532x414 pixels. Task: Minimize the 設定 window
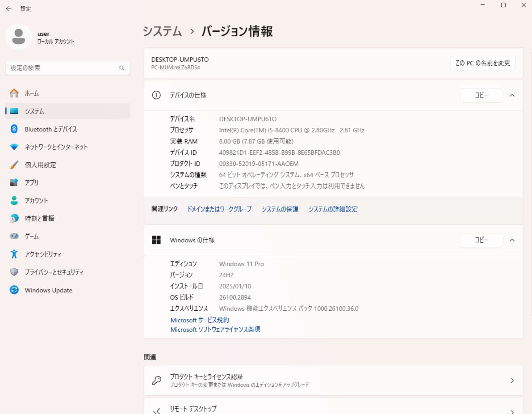(483, 5)
